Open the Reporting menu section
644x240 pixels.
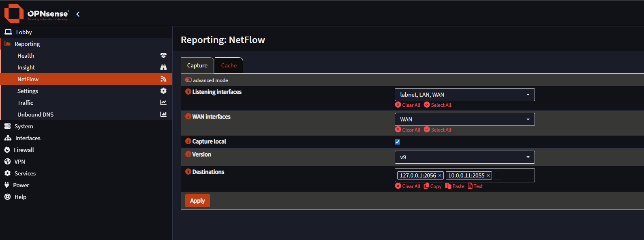27,43
